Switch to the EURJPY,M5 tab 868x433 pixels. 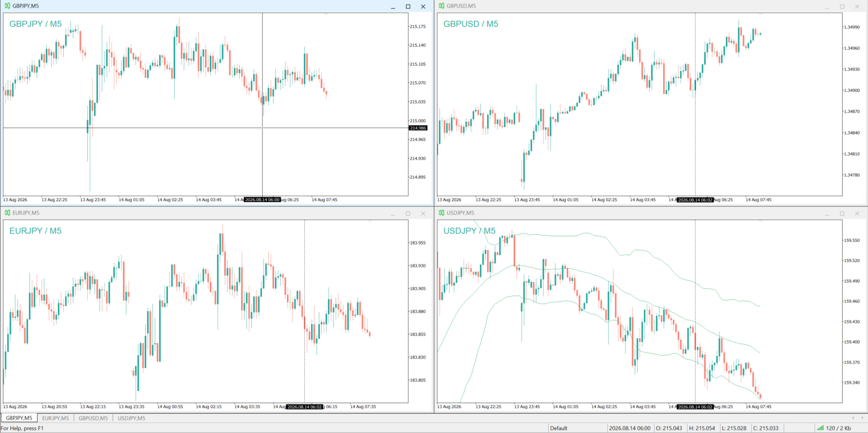tap(56, 418)
